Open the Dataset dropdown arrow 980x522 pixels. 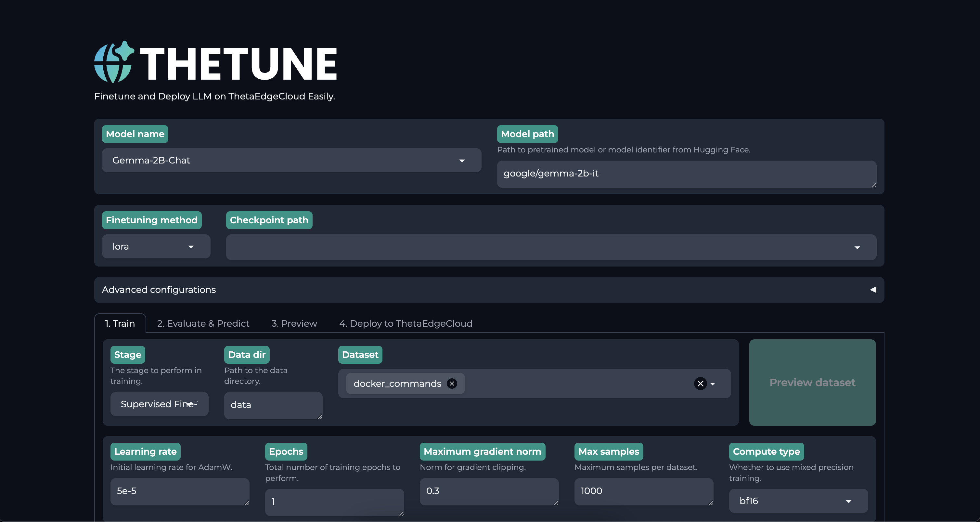pyautogui.click(x=713, y=384)
